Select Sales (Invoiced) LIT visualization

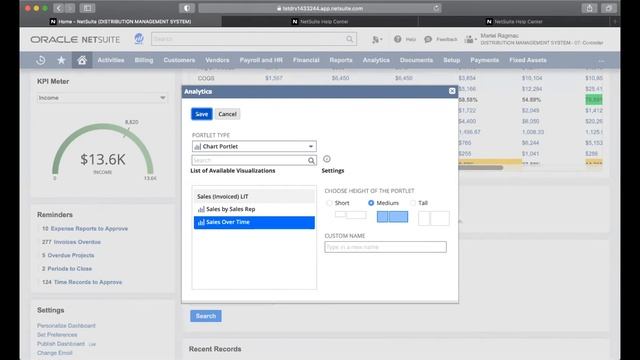[x=254, y=196]
